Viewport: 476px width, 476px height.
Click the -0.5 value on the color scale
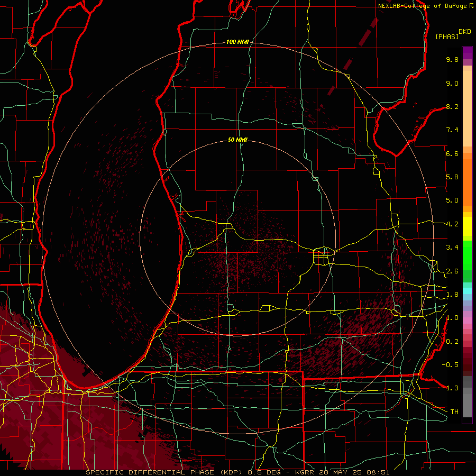450,365
